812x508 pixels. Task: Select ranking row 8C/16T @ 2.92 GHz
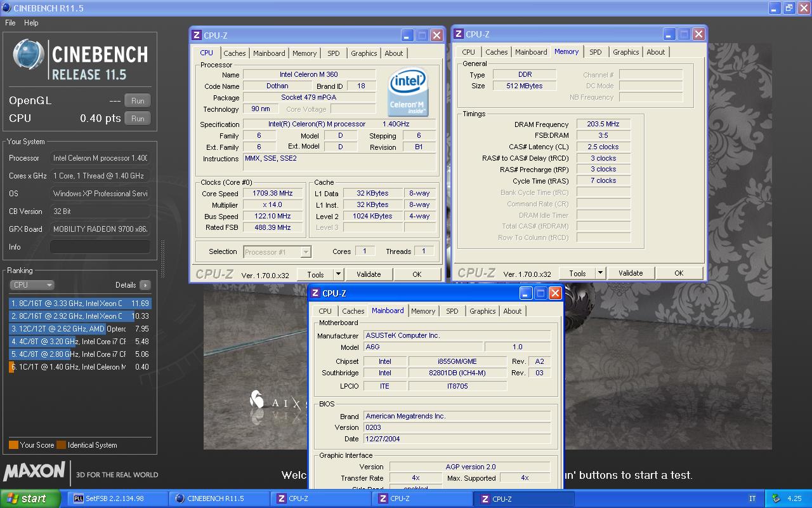click(80, 316)
